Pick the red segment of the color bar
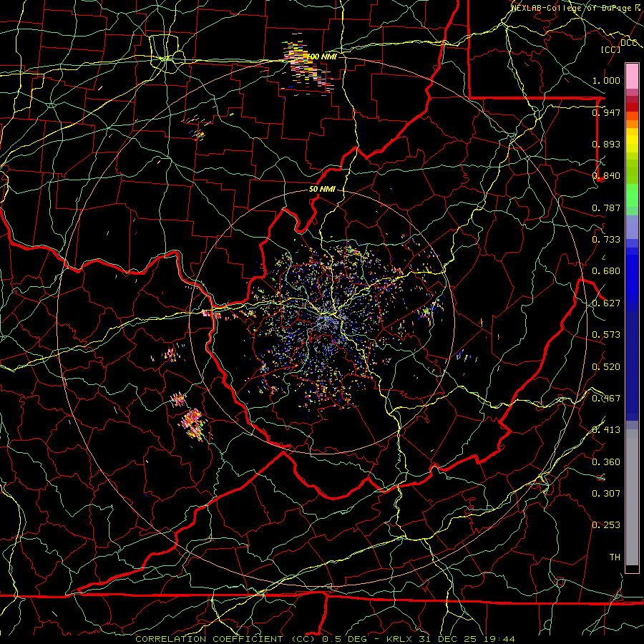 (x=632, y=107)
